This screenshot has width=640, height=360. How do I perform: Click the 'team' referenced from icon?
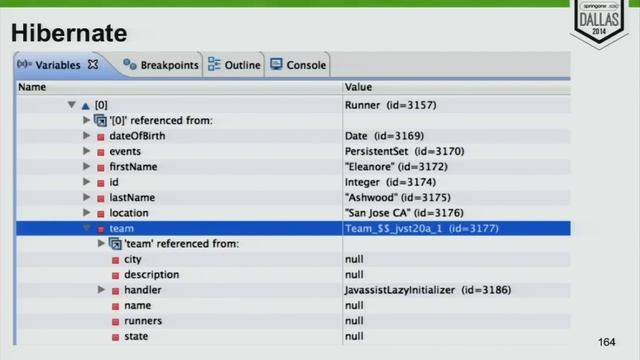115,244
